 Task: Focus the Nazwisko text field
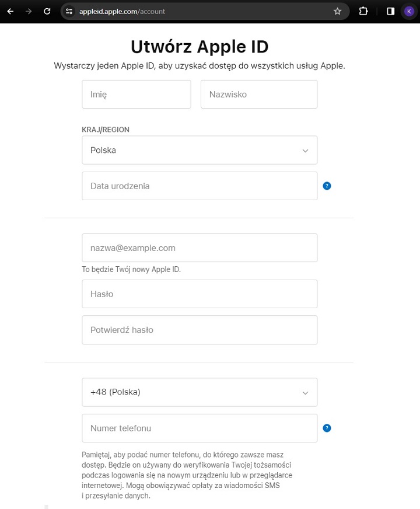tap(259, 95)
